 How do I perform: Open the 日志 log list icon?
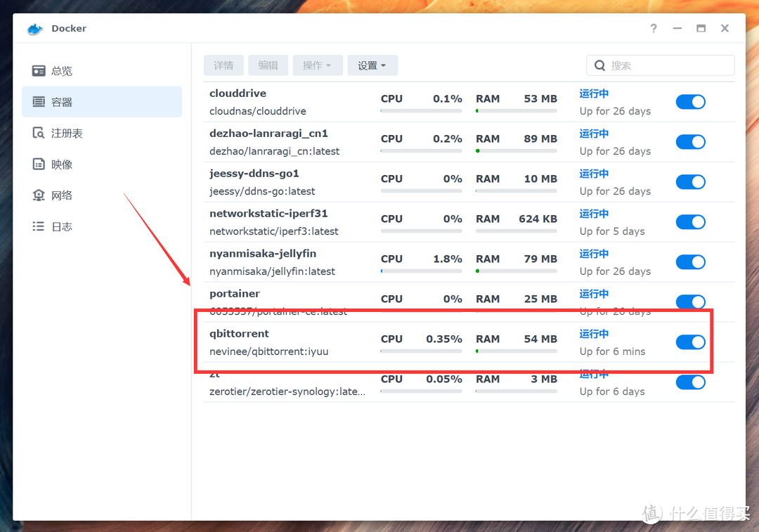click(39, 226)
